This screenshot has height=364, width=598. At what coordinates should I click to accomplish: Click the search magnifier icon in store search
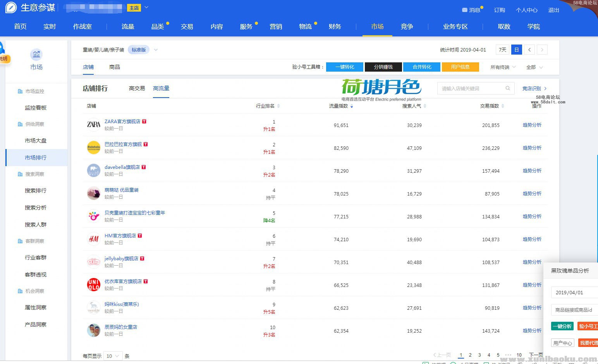[508, 88]
